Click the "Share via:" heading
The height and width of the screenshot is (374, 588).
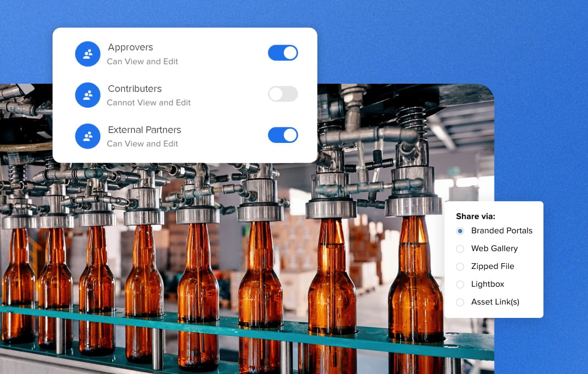pos(476,216)
